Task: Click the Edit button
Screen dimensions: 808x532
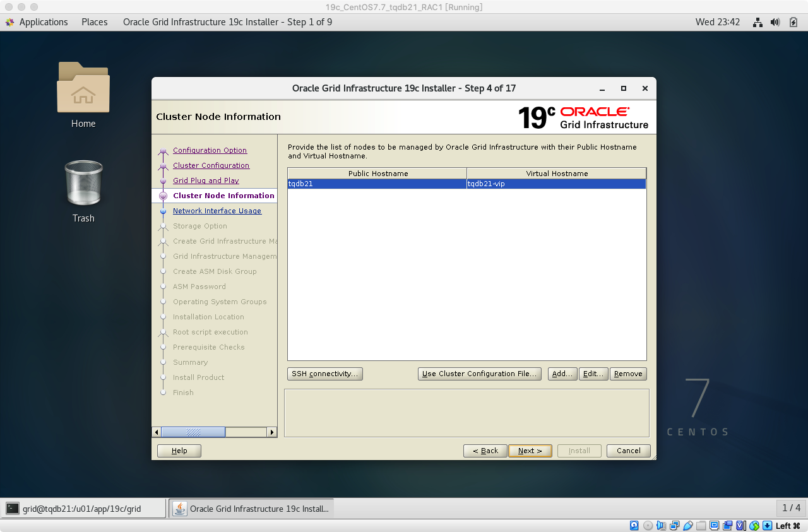Action: coord(593,374)
